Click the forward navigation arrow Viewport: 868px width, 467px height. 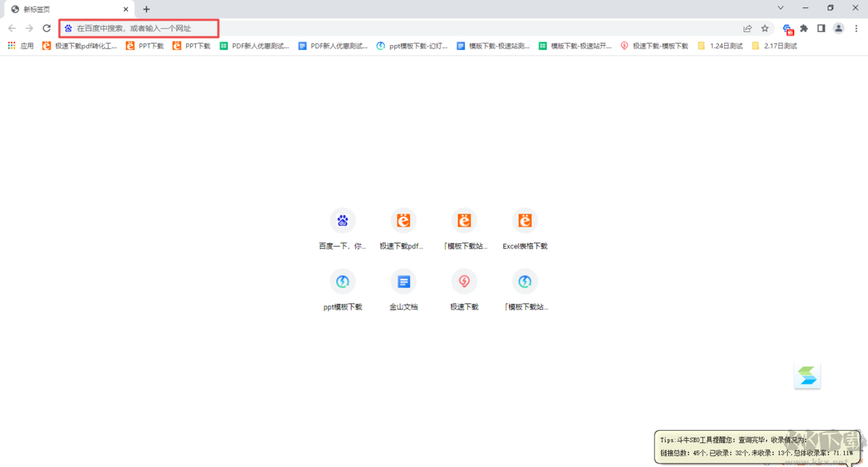[29, 28]
